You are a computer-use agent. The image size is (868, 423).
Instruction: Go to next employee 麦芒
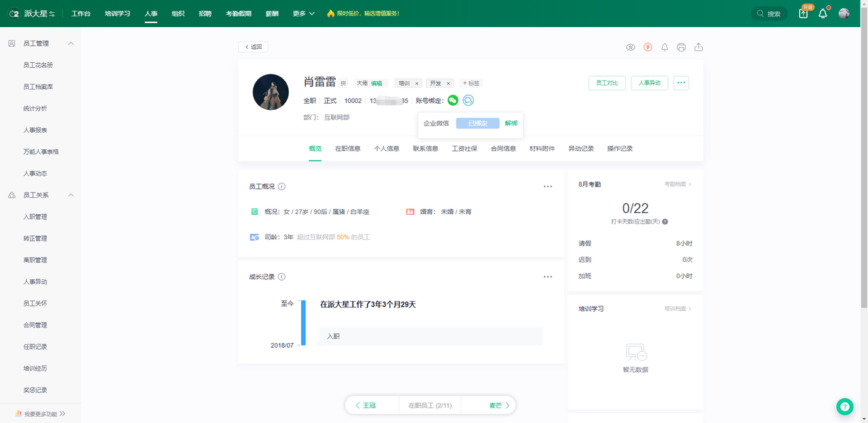(x=499, y=405)
